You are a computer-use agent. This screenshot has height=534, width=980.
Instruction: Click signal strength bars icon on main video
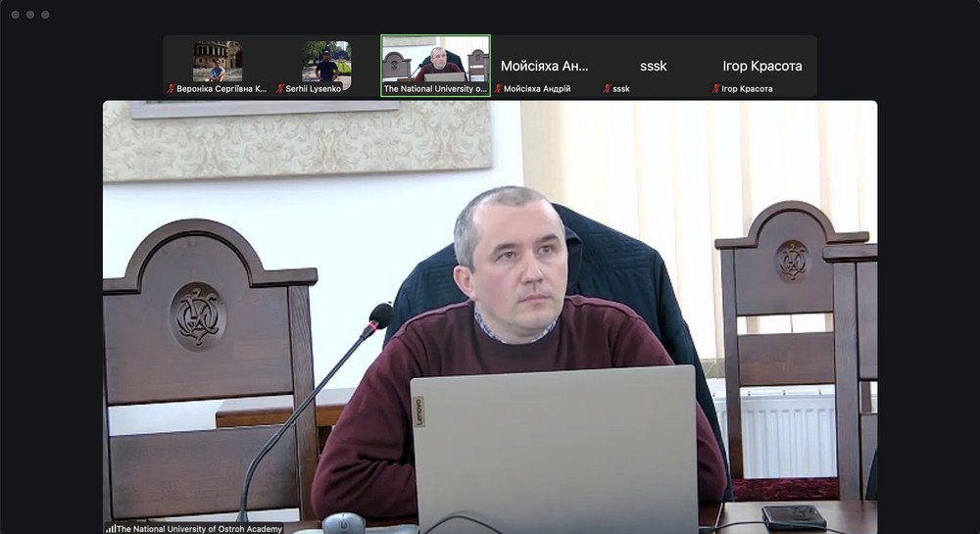(x=110, y=529)
